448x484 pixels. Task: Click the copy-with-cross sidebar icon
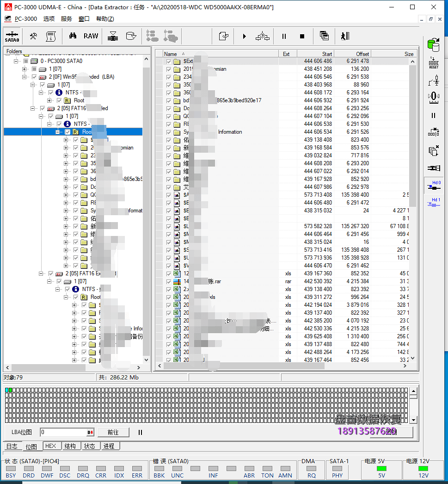pos(434,151)
